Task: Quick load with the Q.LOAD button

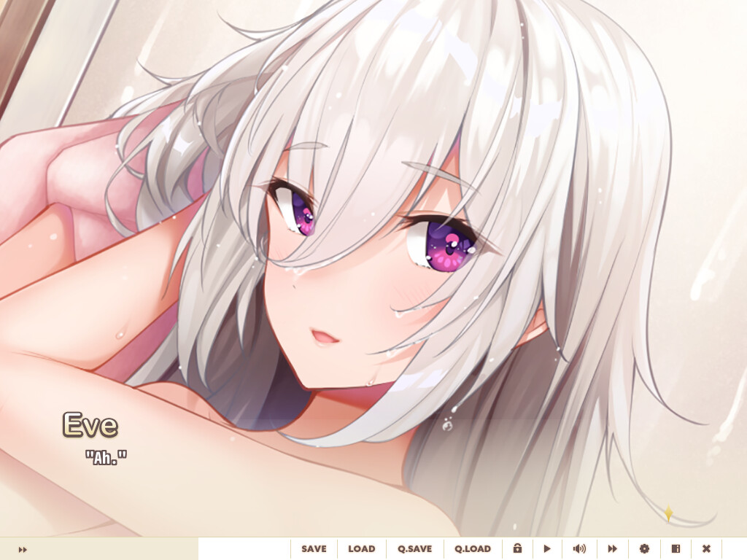Action: click(x=473, y=548)
